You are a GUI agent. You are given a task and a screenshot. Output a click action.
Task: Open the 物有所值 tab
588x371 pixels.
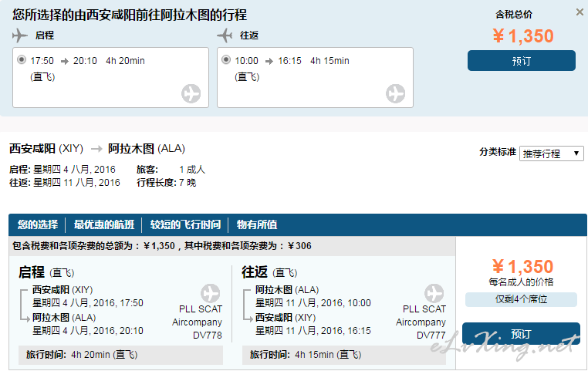pos(257,224)
